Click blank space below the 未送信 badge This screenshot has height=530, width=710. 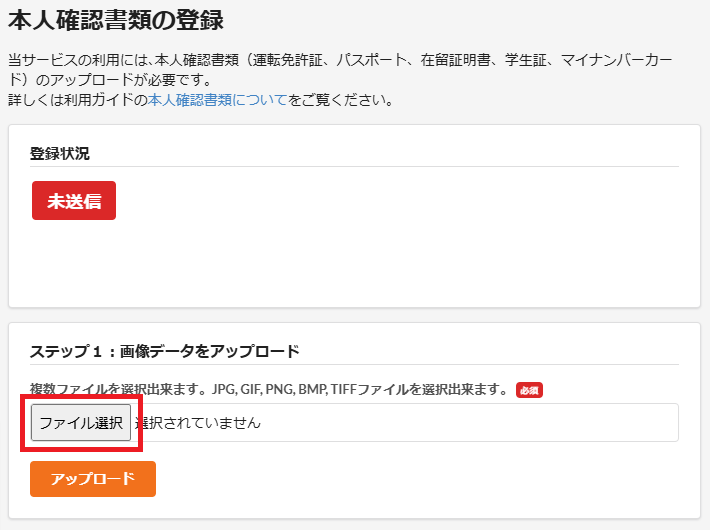(x=300, y=260)
